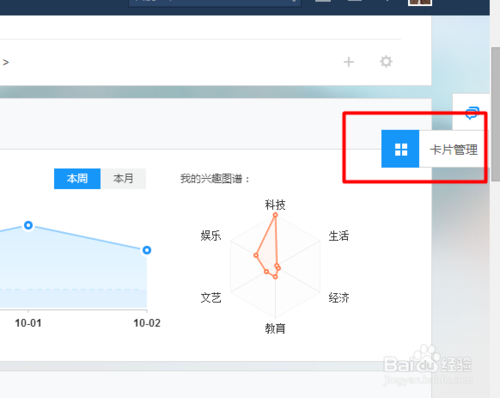The image size is (500, 398).
Task: Click the right chevron arrow
Action: (6, 62)
